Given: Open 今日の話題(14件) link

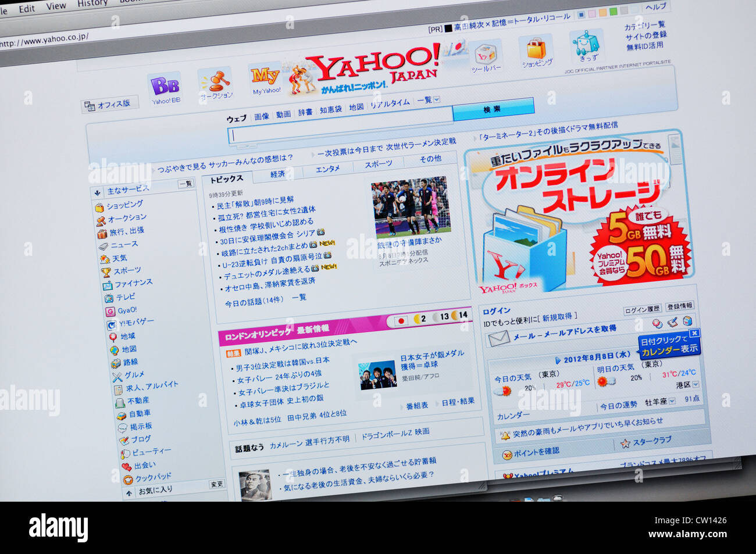Looking at the screenshot, I should [254, 302].
